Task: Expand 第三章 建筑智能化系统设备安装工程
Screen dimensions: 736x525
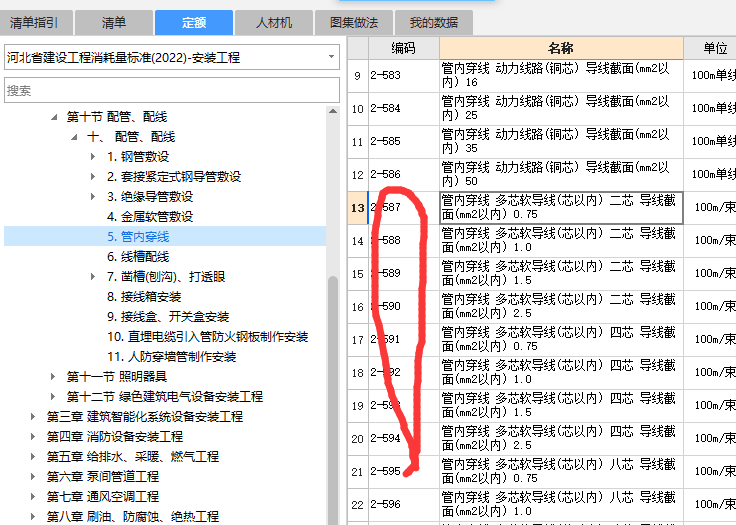Action: click(x=33, y=417)
